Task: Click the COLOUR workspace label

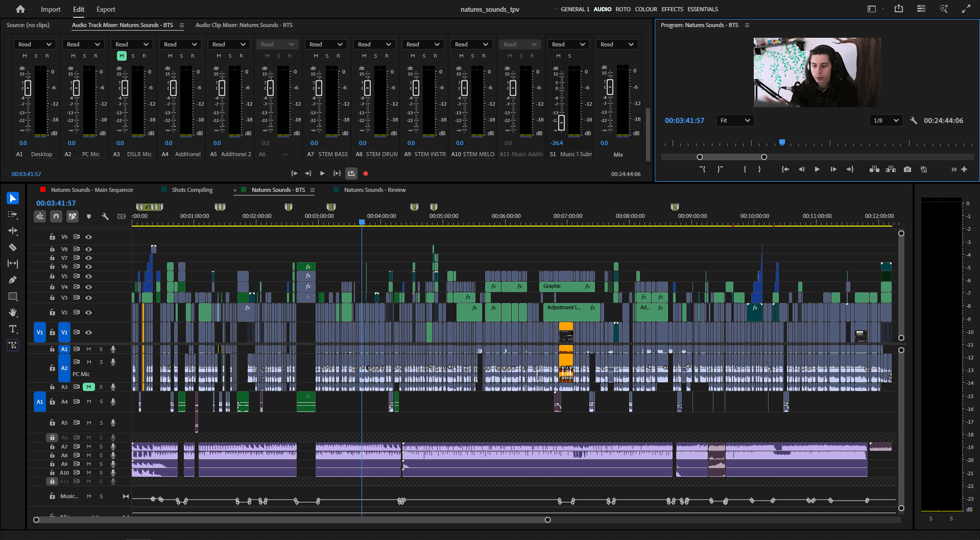Action: [645, 9]
